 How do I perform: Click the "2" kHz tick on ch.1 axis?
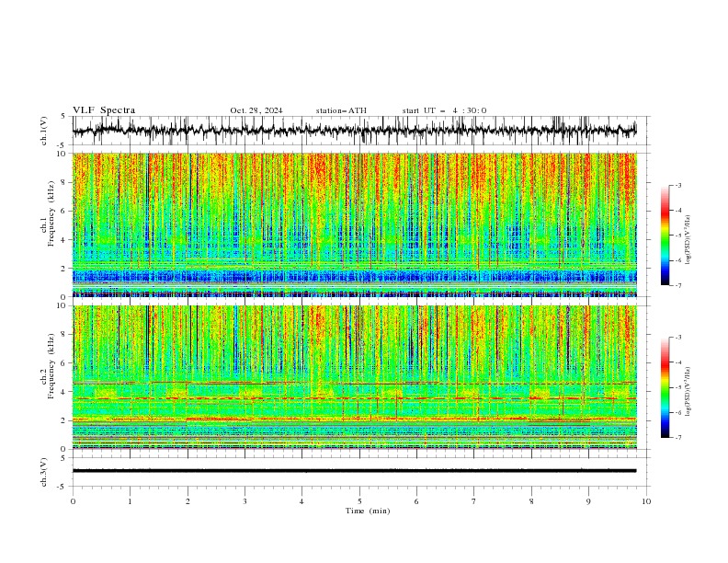pyautogui.click(x=64, y=269)
